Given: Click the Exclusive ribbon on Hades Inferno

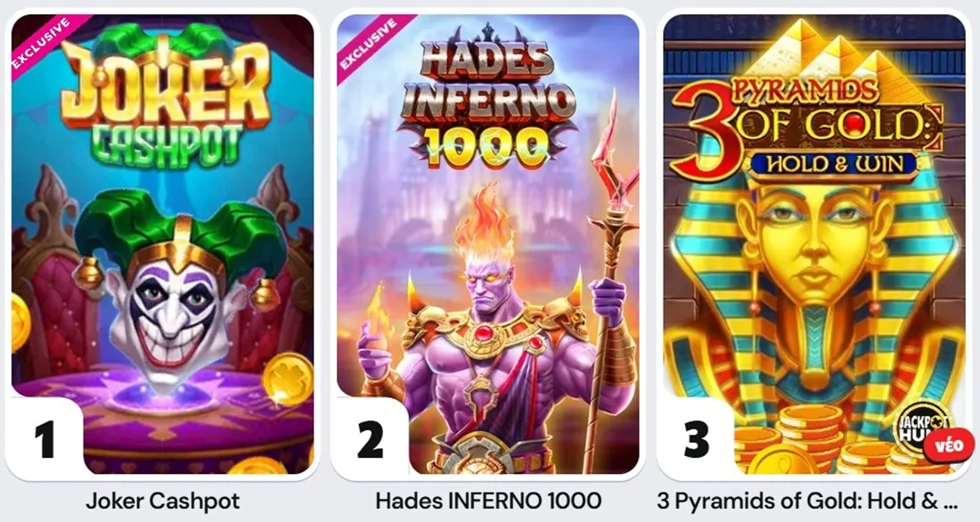Looking at the screenshot, I should 370,45.
